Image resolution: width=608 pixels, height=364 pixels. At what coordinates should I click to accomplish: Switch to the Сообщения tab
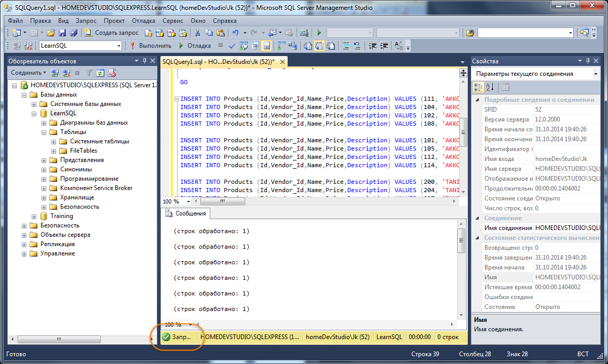coord(186,213)
